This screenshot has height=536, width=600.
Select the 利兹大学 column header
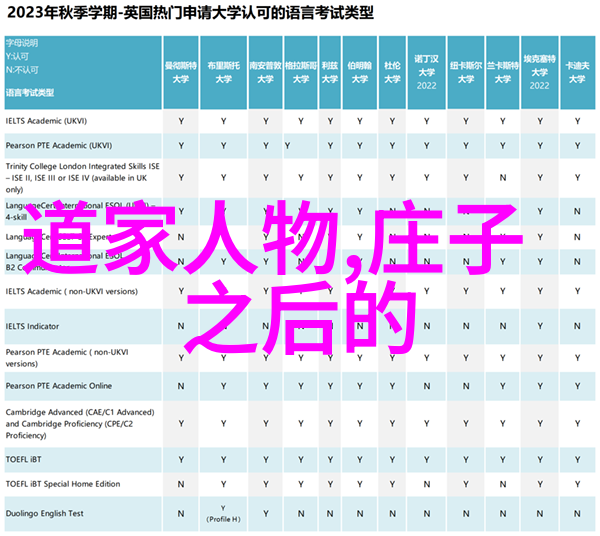(330, 72)
